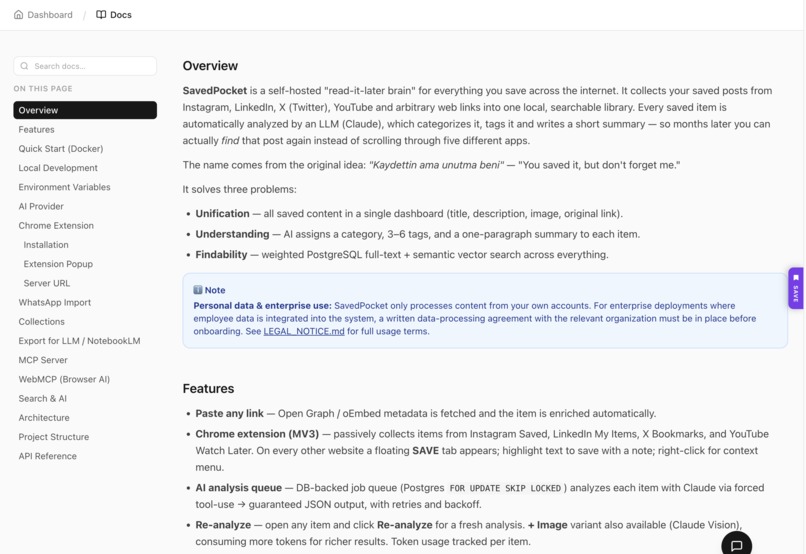Jump to Features in the sidebar
Viewport: 806px width, 554px height.
click(36, 130)
